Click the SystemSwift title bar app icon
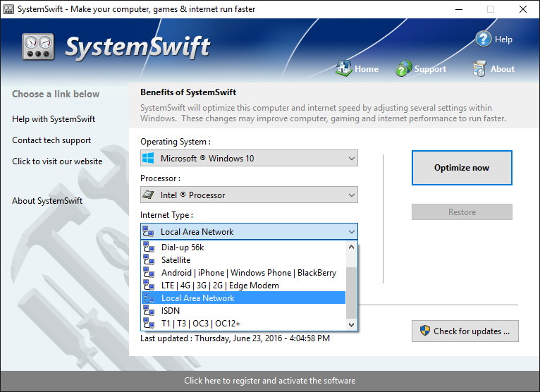This screenshot has width=540, height=392. point(8,9)
